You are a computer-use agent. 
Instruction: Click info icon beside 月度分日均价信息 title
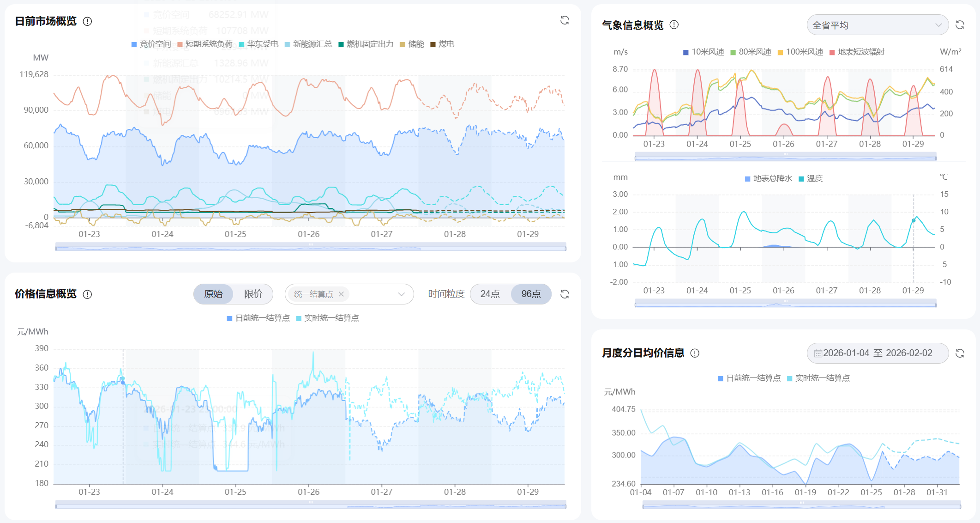[x=695, y=353]
